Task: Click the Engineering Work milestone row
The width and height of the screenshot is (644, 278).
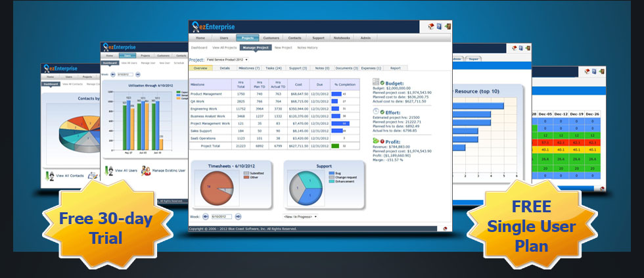Action: [275, 108]
